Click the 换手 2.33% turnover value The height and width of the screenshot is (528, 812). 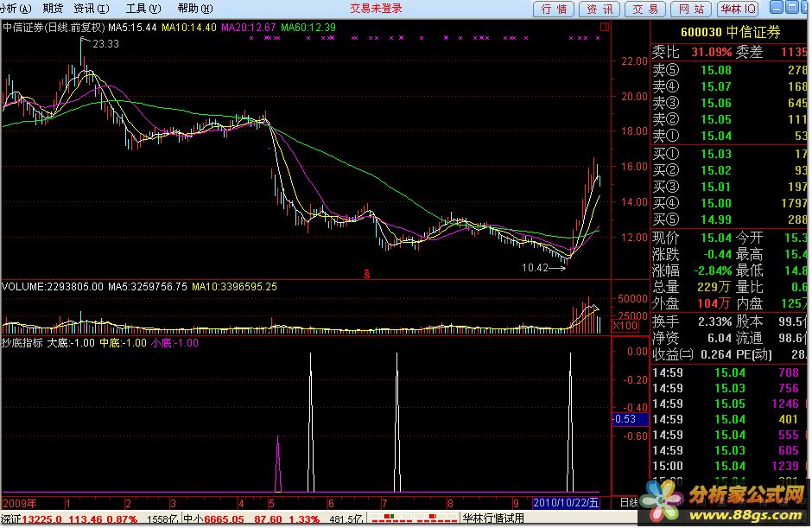(x=714, y=321)
